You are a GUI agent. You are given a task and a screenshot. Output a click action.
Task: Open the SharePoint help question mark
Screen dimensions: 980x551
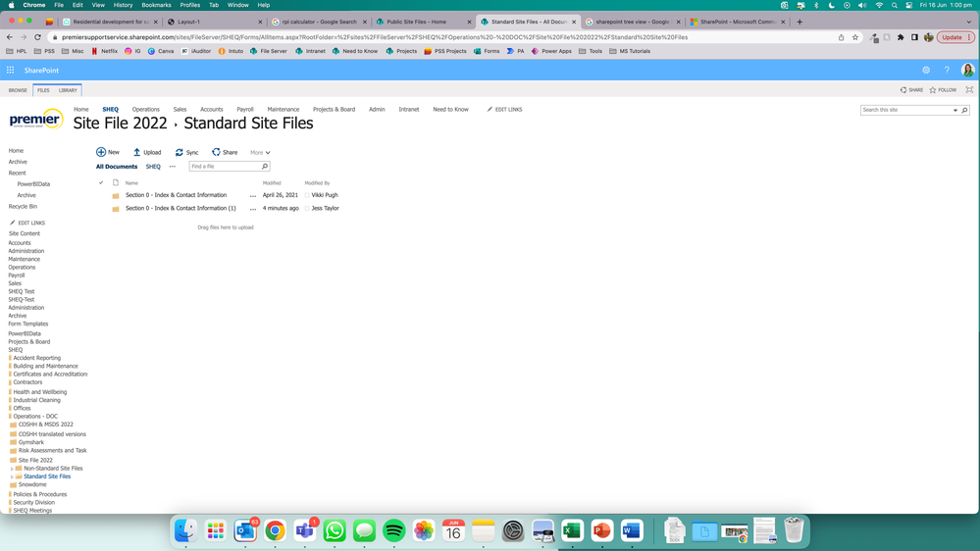[947, 70]
